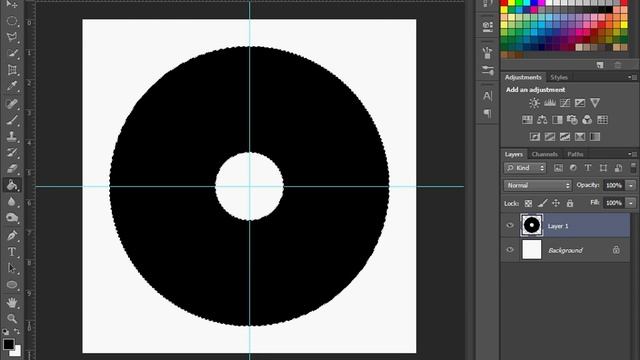This screenshot has height=360, width=640.
Task: Open the Normal blend mode dropdown
Action: 538,185
